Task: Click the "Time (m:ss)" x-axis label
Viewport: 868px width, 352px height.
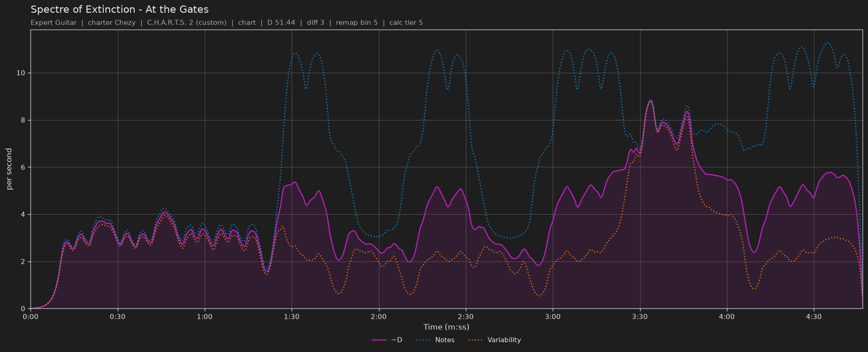Action: pos(446,327)
